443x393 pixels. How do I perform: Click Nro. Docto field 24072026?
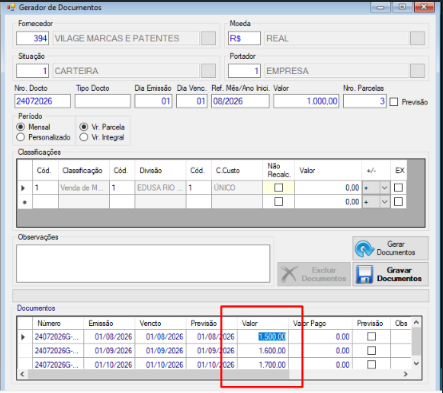point(42,101)
